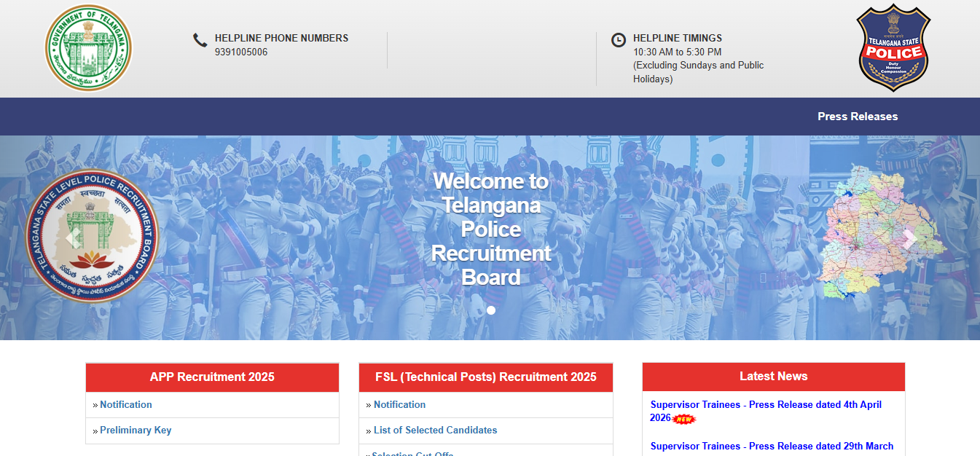Open Supervisor Trainees press release dated 4th April
The width and height of the screenshot is (980, 456).
pyautogui.click(x=765, y=405)
